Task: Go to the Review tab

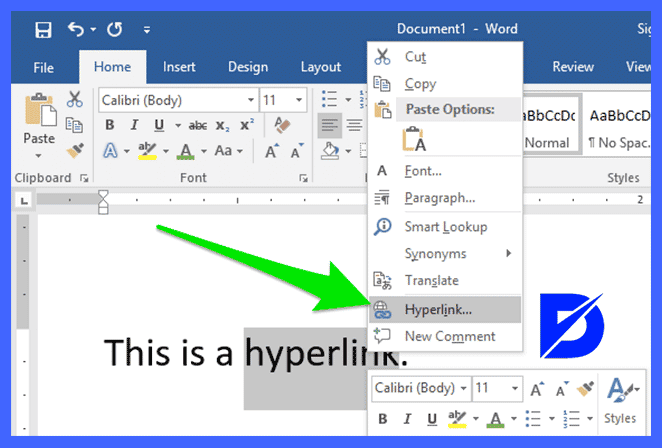Action: 573,67
